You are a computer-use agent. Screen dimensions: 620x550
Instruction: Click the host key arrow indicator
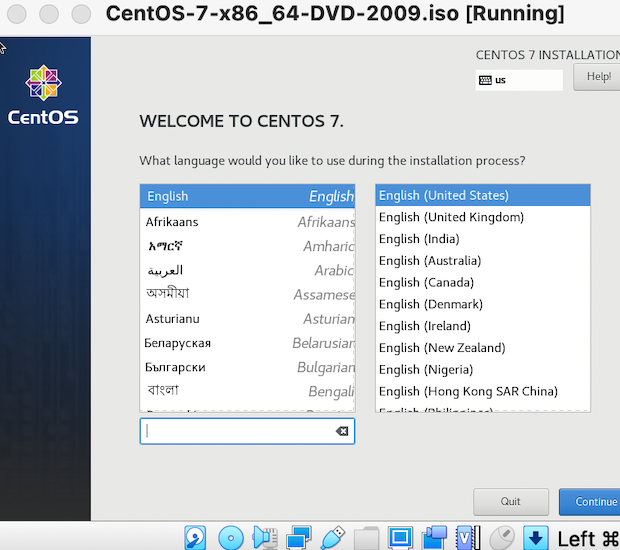(535, 538)
